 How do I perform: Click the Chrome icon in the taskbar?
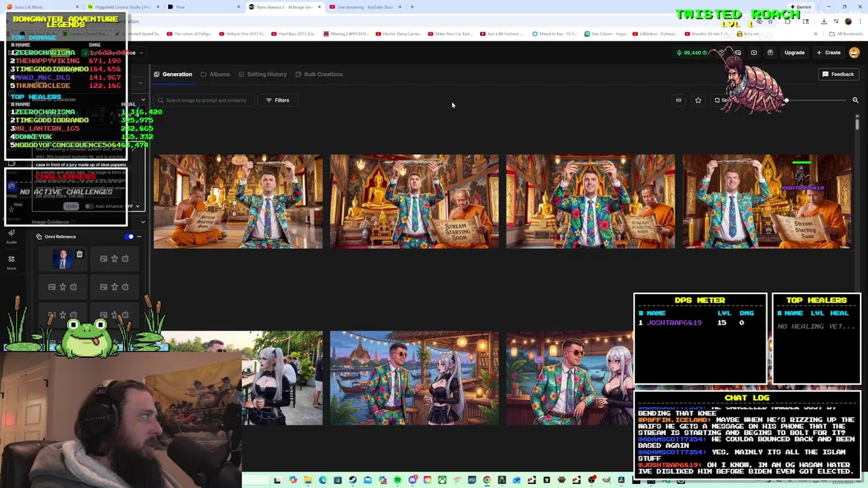[x=487, y=481]
